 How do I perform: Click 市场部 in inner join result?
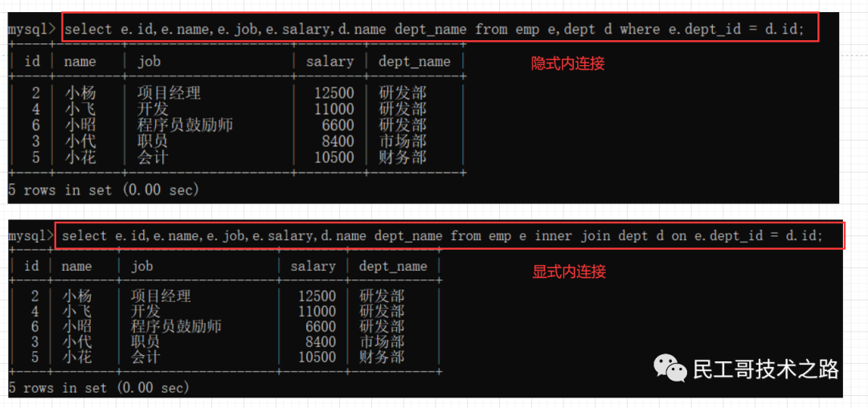[382, 341]
